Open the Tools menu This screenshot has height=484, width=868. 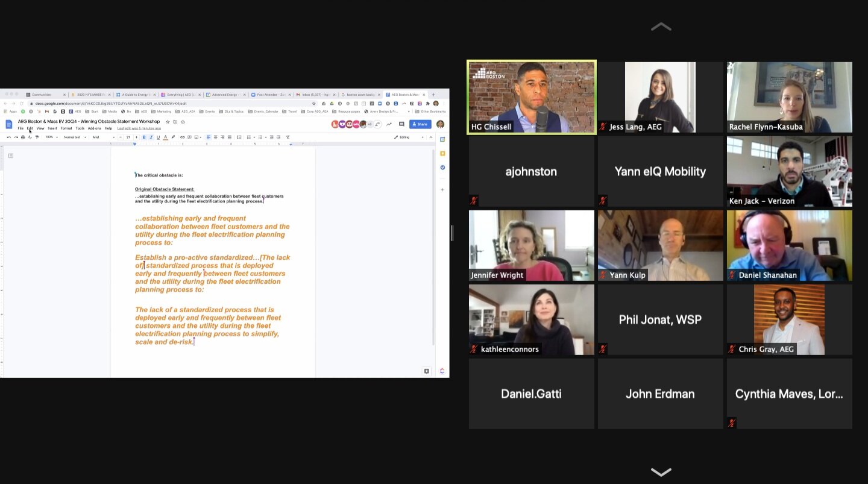[80, 128]
